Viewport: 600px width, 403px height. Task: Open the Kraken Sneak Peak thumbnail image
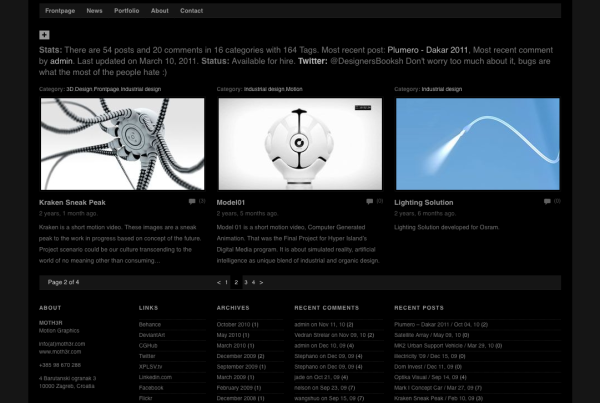[x=122, y=143]
